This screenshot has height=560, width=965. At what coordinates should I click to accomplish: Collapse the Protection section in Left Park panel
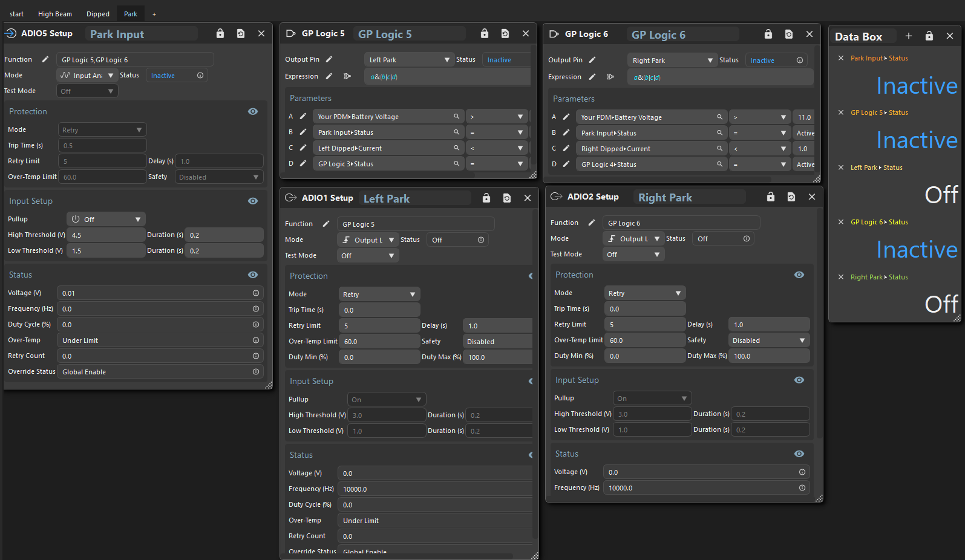[x=531, y=276]
